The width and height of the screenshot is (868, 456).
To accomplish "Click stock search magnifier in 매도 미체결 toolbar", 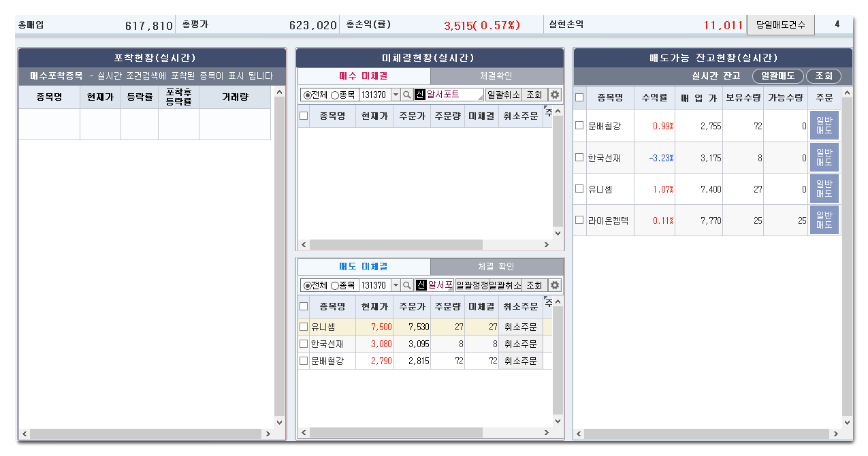I will (x=407, y=285).
